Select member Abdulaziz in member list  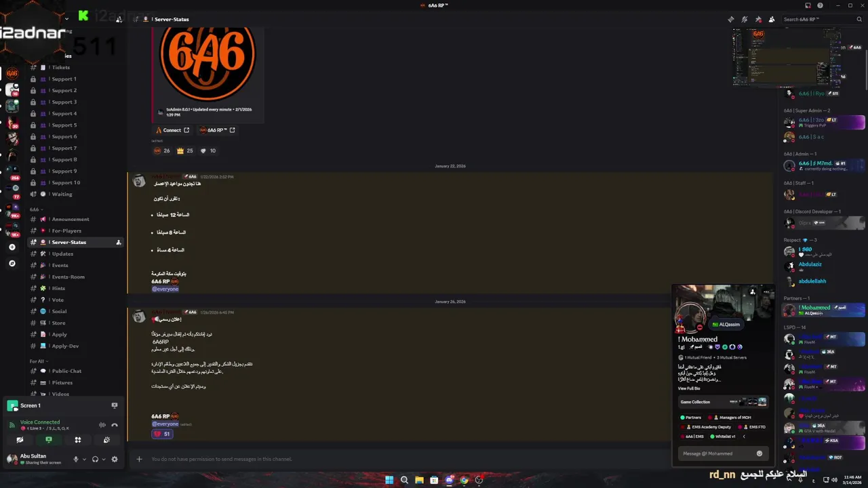tap(824, 266)
